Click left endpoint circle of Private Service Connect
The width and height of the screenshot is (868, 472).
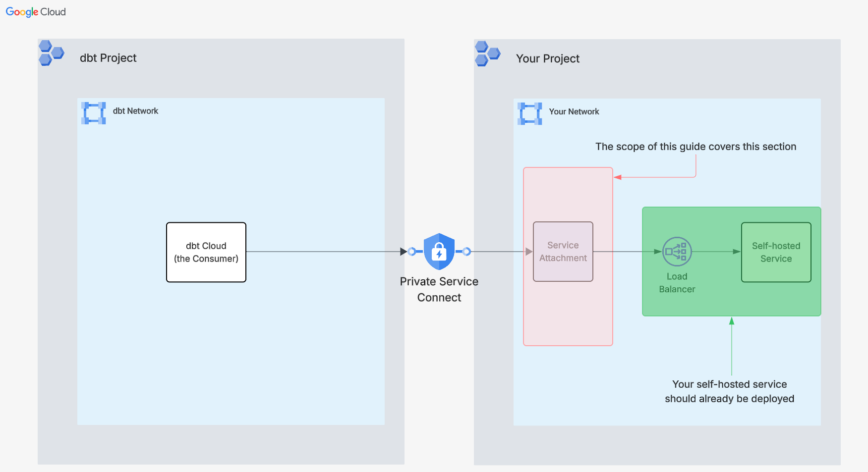tap(411, 252)
